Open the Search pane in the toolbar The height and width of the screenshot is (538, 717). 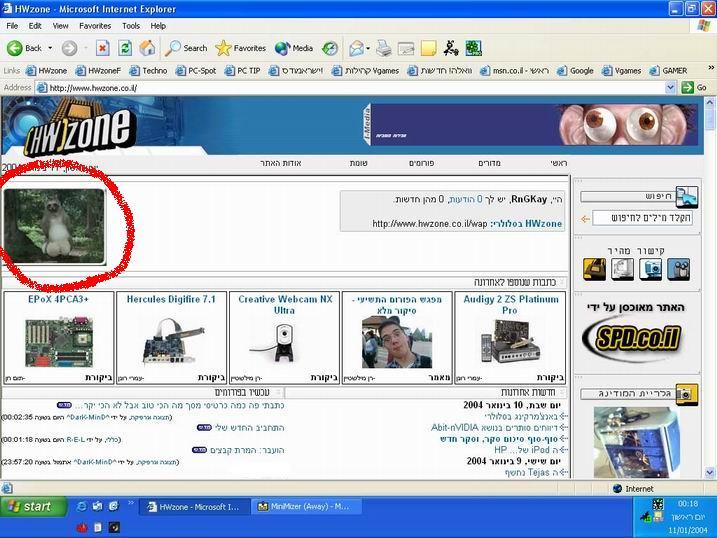[x=186, y=48]
